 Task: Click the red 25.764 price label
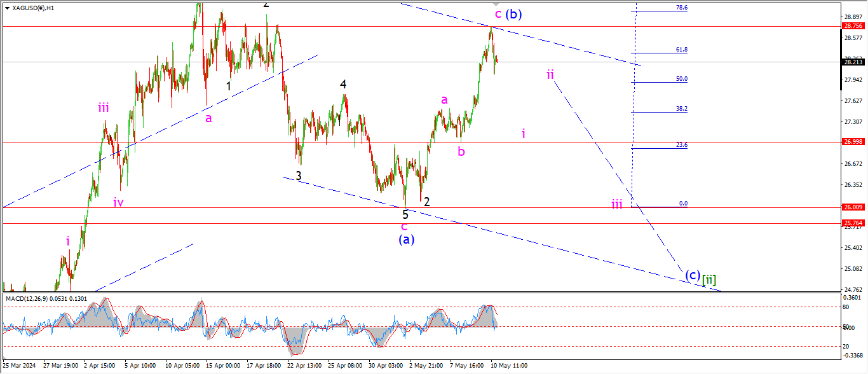852,223
